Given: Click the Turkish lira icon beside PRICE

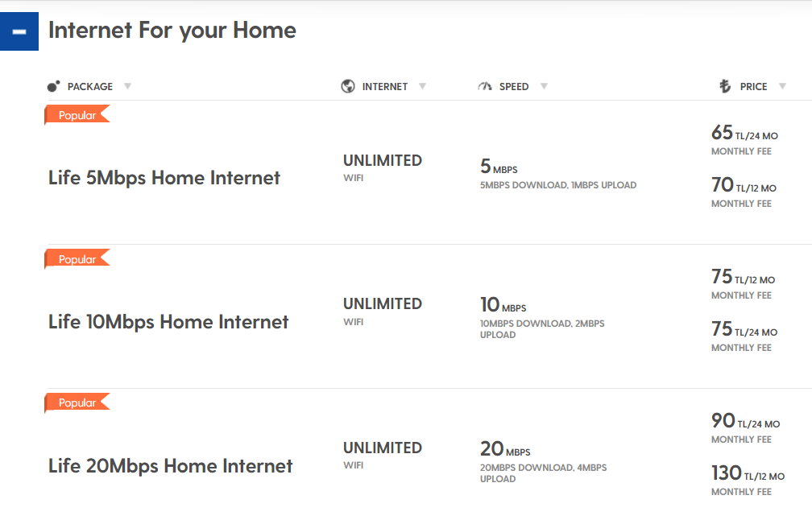Looking at the screenshot, I should coord(725,86).
